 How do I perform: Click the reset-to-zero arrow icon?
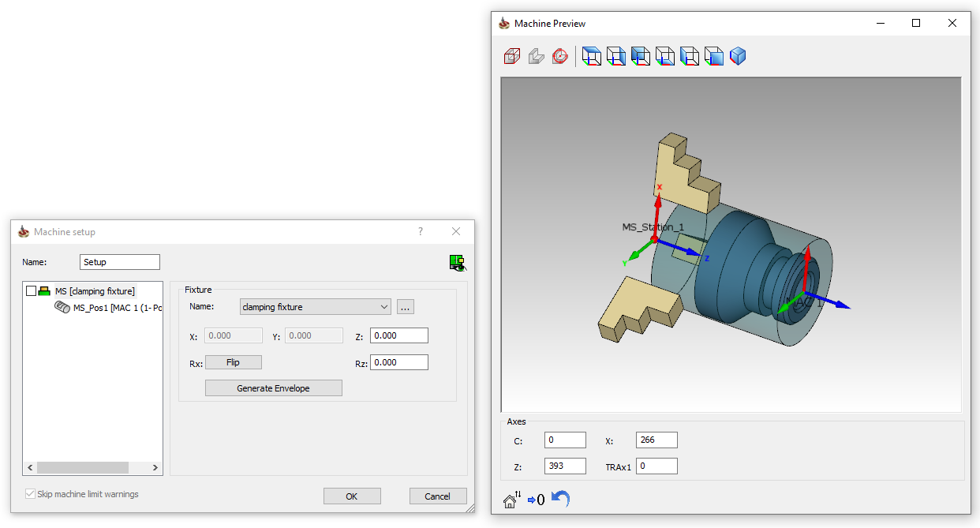536,500
